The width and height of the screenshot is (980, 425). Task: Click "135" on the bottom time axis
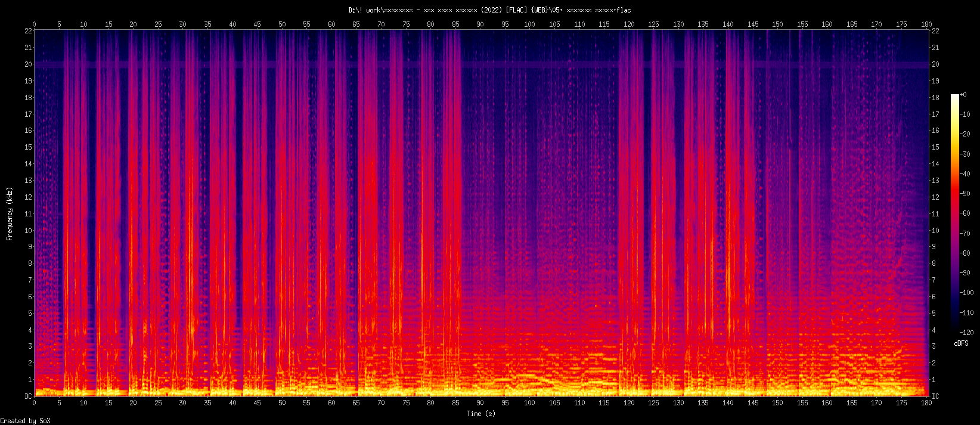(703, 403)
